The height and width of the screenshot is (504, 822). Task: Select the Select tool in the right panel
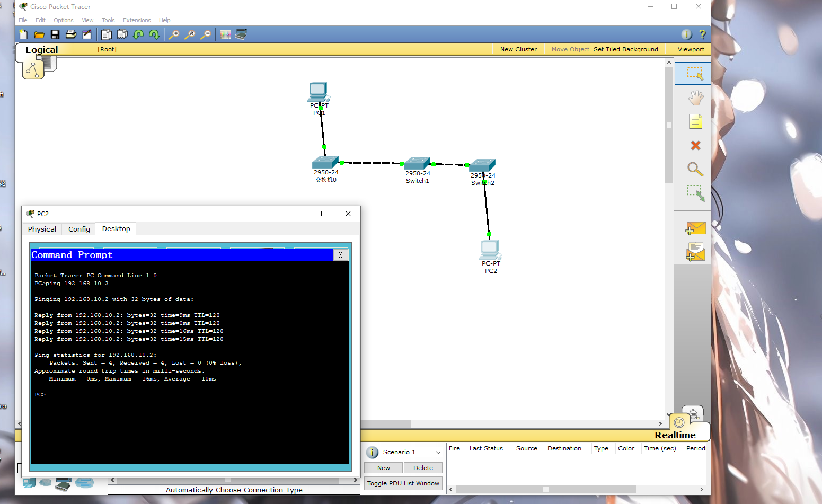click(x=695, y=73)
